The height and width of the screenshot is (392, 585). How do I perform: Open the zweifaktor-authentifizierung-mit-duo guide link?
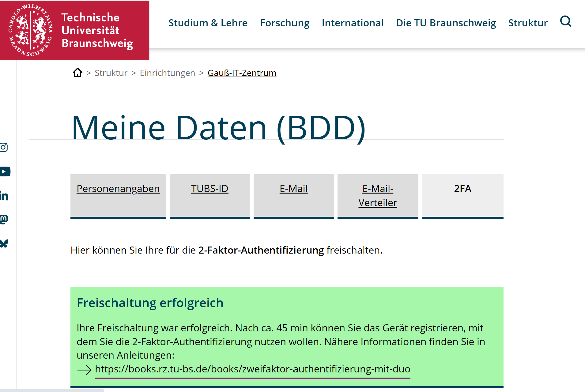click(252, 369)
